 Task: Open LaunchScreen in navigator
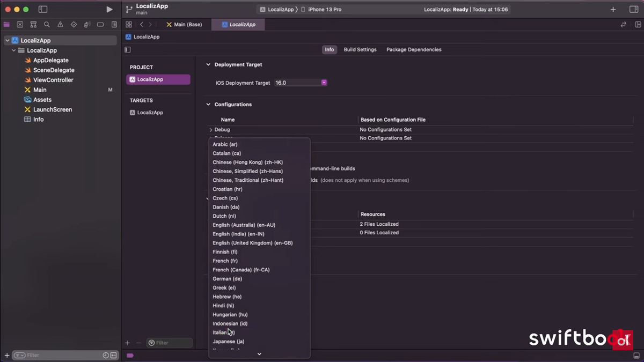tap(53, 109)
